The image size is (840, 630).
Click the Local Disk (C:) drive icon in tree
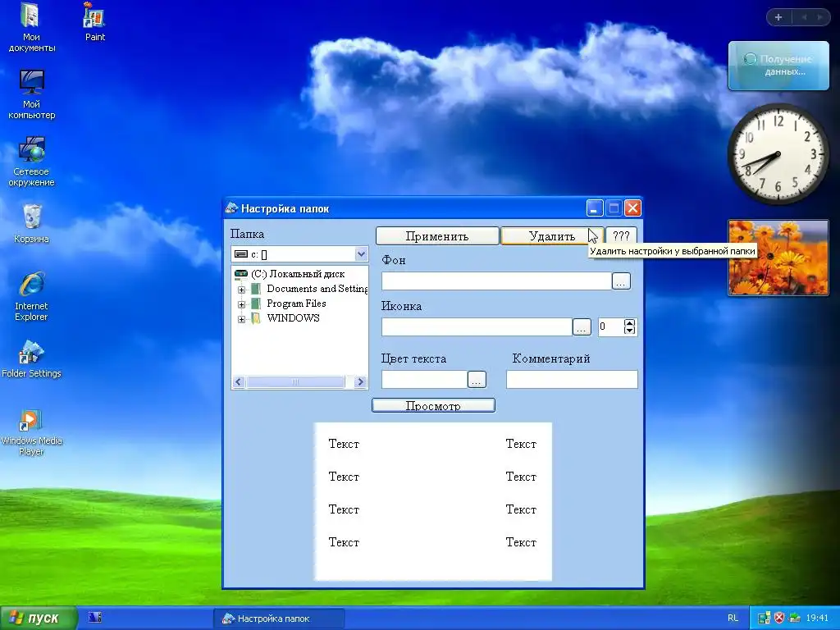pyautogui.click(x=241, y=274)
